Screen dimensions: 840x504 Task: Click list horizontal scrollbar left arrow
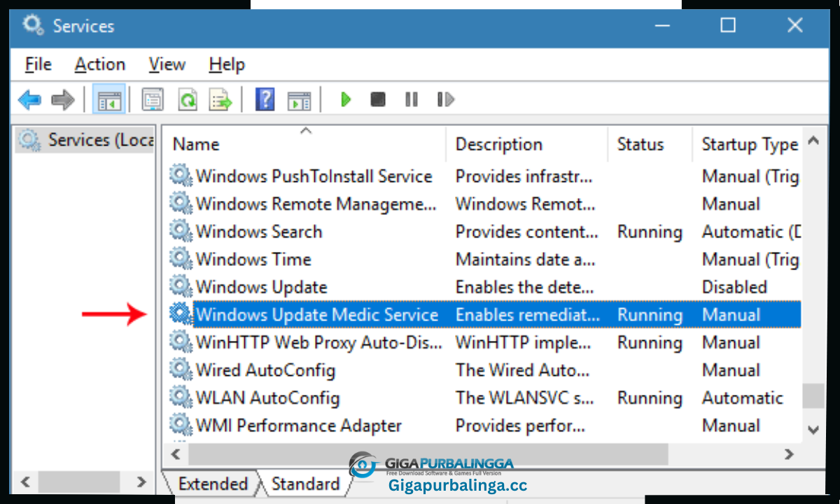click(176, 454)
